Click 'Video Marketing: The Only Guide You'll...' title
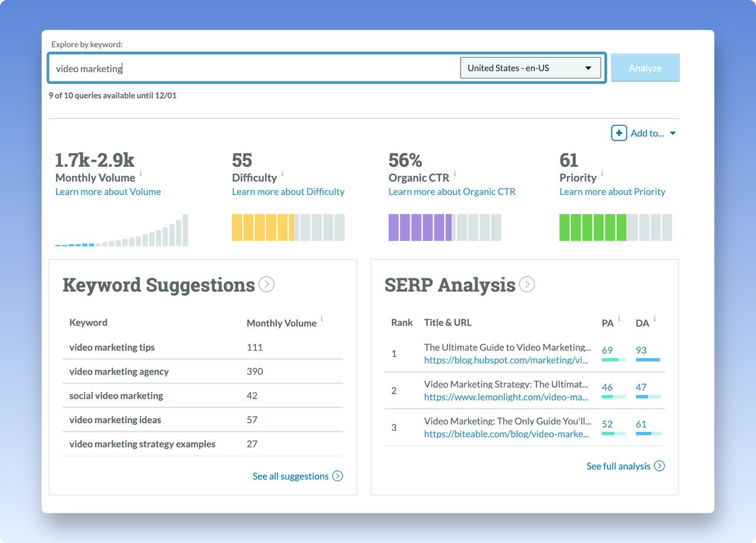This screenshot has width=756, height=543. [508, 421]
